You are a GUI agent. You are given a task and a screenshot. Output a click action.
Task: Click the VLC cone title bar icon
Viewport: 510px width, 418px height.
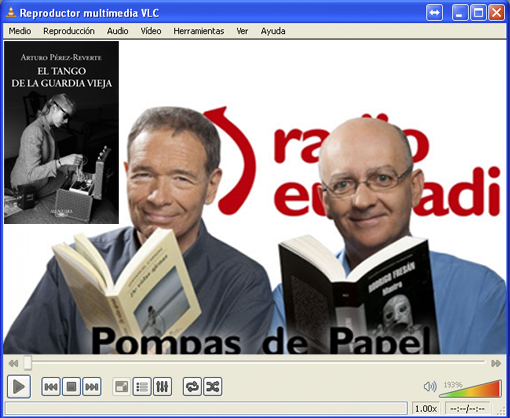[11, 12]
